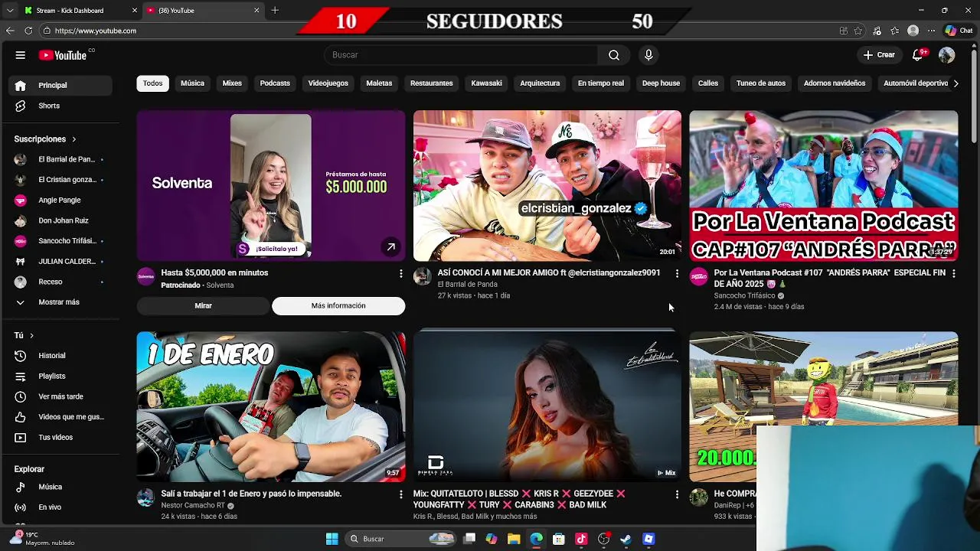Click the browser address bar URL
The height and width of the screenshot is (551, 980).
(96, 31)
